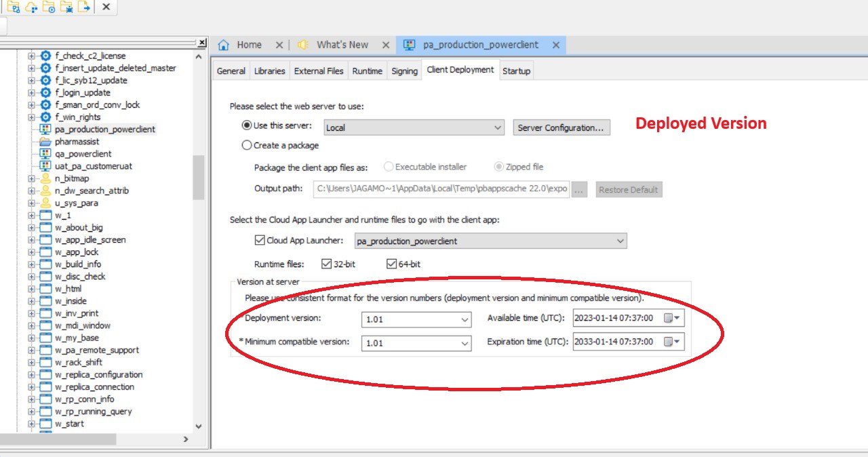Switch to the Signing tab
This screenshot has height=457, width=868.
(404, 71)
